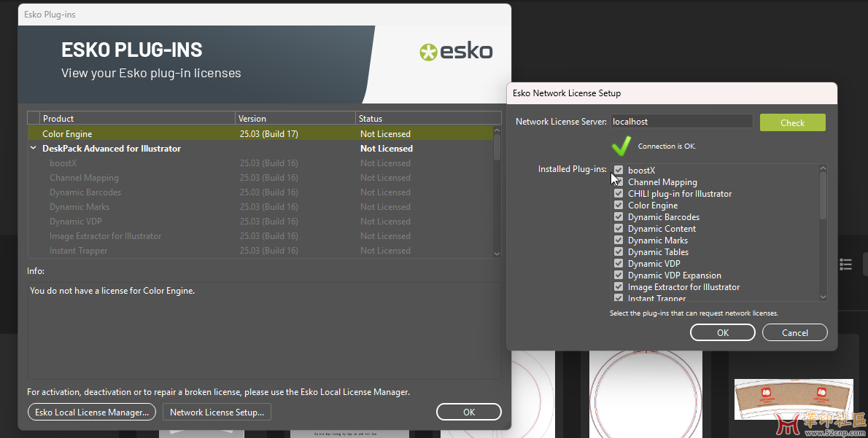868x438 pixels.
Task: Toggle the Dynamic Barcodes checkbox
Action: pos(619,217)
